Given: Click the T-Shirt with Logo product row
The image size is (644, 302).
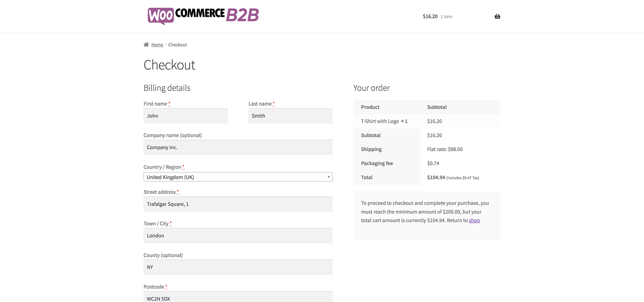Looking at the screenshot, I should 384,121.
